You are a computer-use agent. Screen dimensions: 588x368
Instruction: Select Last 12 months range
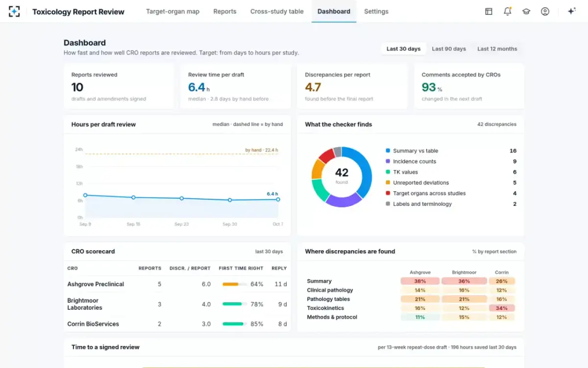(x=497, y=49)
